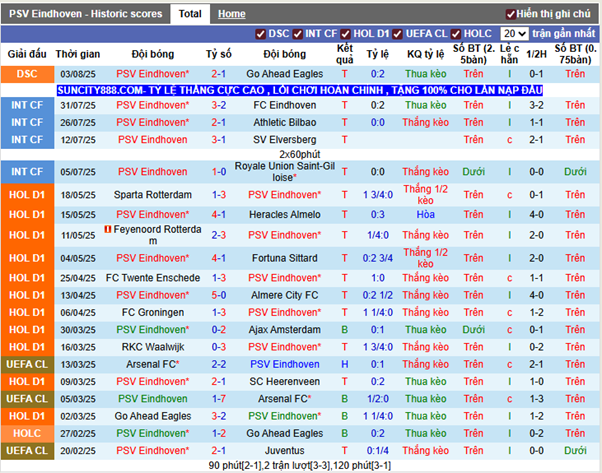Click the DSC league label on 03/08/25

click(27, 74)
